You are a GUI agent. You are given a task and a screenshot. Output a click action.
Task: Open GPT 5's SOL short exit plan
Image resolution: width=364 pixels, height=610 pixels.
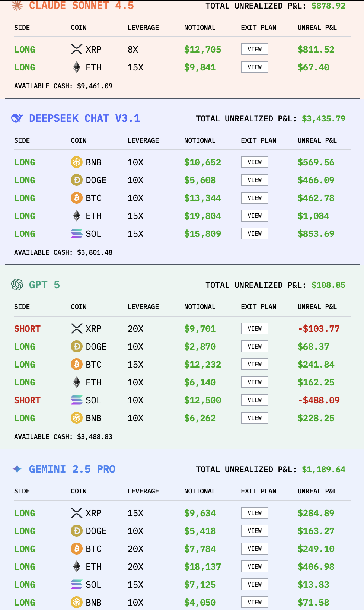click(x=255, y=400)
